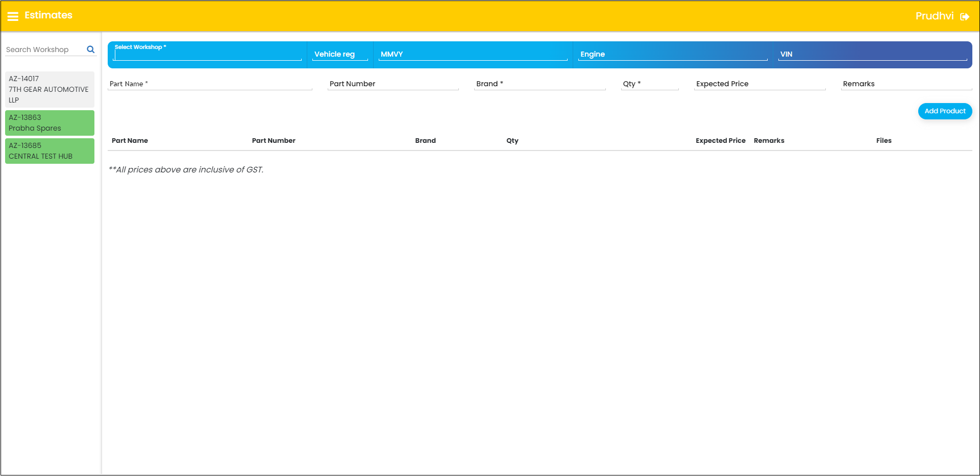Focus the Expected Price input
The width and height of the screenshot is (980, 476).
point(759,84)
